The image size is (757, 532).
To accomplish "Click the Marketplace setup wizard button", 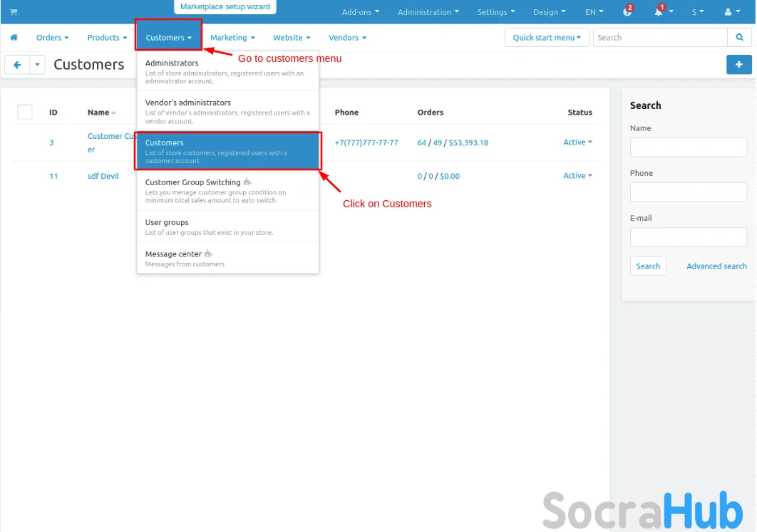I will click(x=225, y=7).
